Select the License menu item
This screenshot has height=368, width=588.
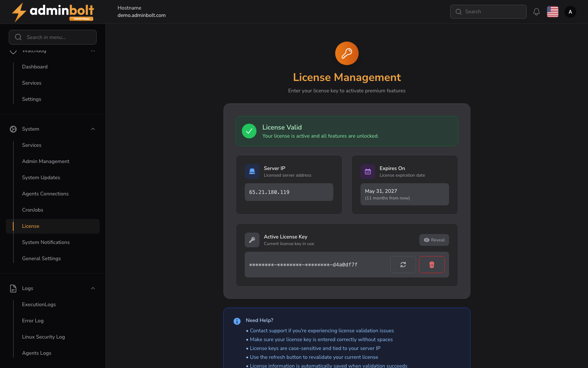[53, 226]
